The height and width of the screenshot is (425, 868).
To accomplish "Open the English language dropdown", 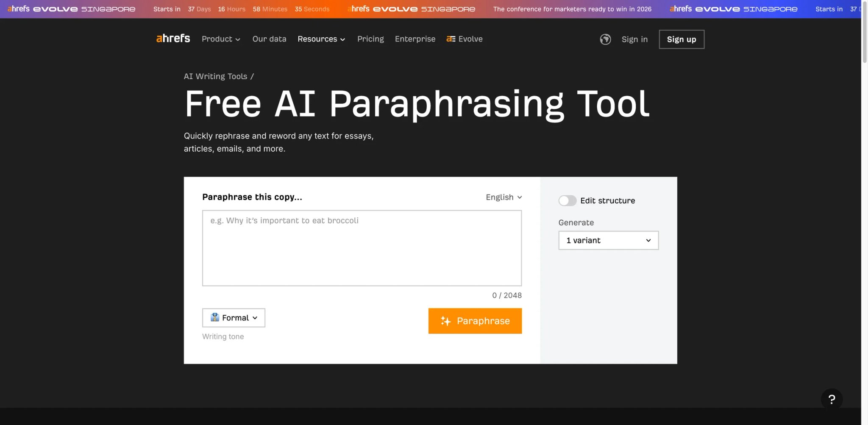I will click(x=504, y=197).
